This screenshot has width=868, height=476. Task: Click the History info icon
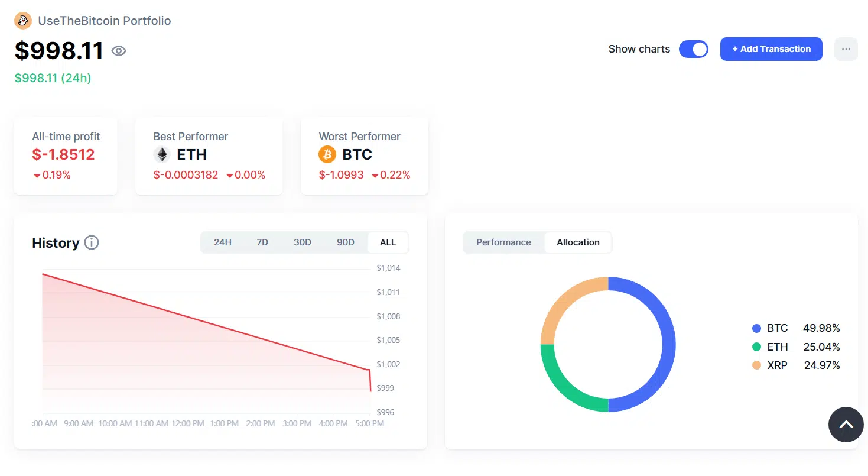(x=92, y=242)
